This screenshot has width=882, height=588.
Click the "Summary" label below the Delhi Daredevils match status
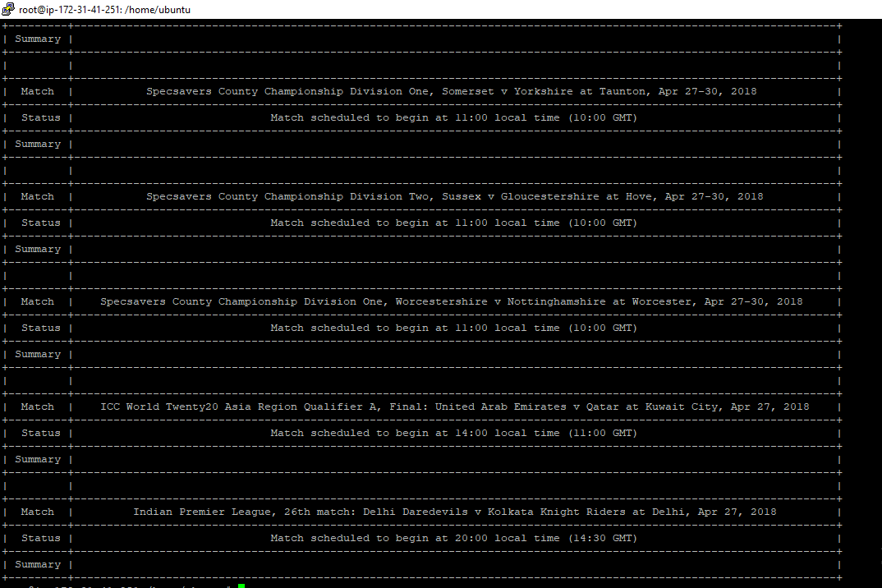(38, 564)
